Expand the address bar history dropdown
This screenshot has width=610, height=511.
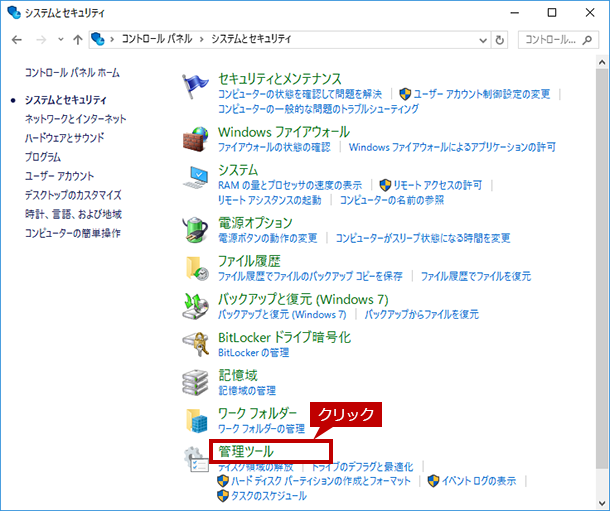click(483, 40)
